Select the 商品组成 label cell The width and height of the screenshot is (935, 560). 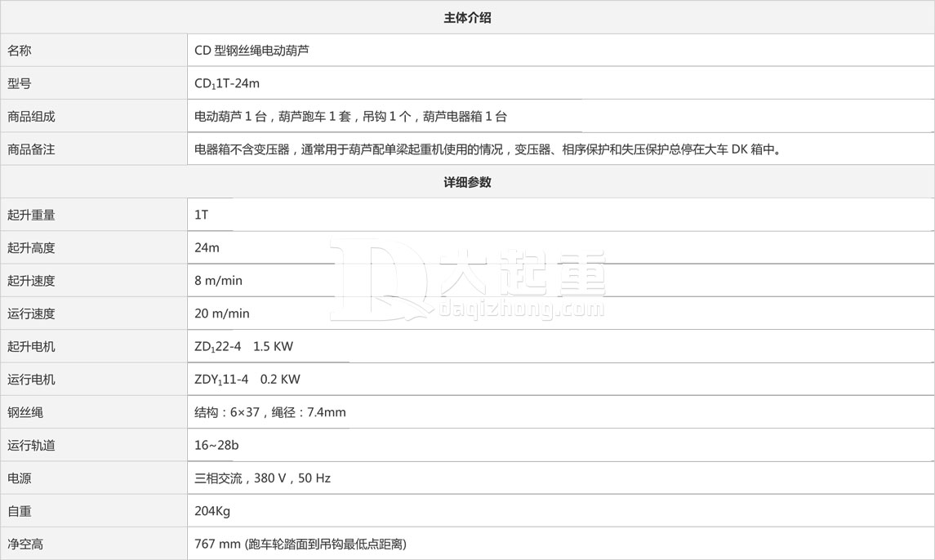pyautogui.click(x=94, y=116)
